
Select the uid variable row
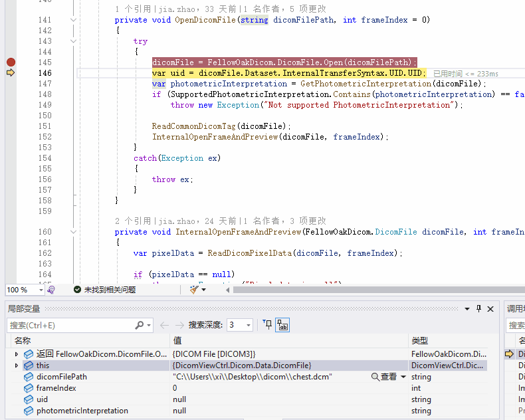pos(249,399)
